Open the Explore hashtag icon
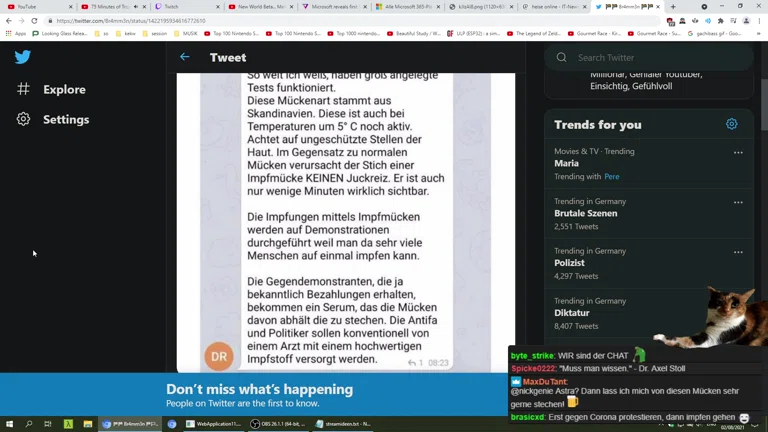768x432 pixels. click(23, 89)
